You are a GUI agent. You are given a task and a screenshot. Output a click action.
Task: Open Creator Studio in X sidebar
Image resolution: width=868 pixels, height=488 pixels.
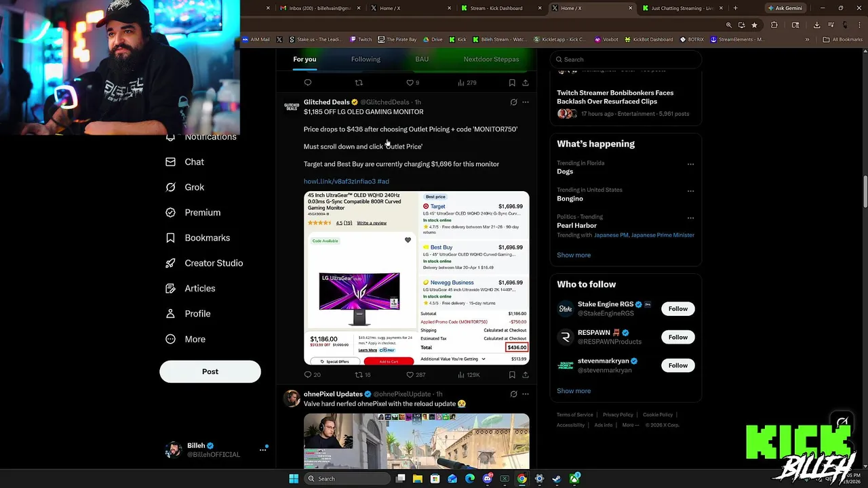[x=204, y=263]
